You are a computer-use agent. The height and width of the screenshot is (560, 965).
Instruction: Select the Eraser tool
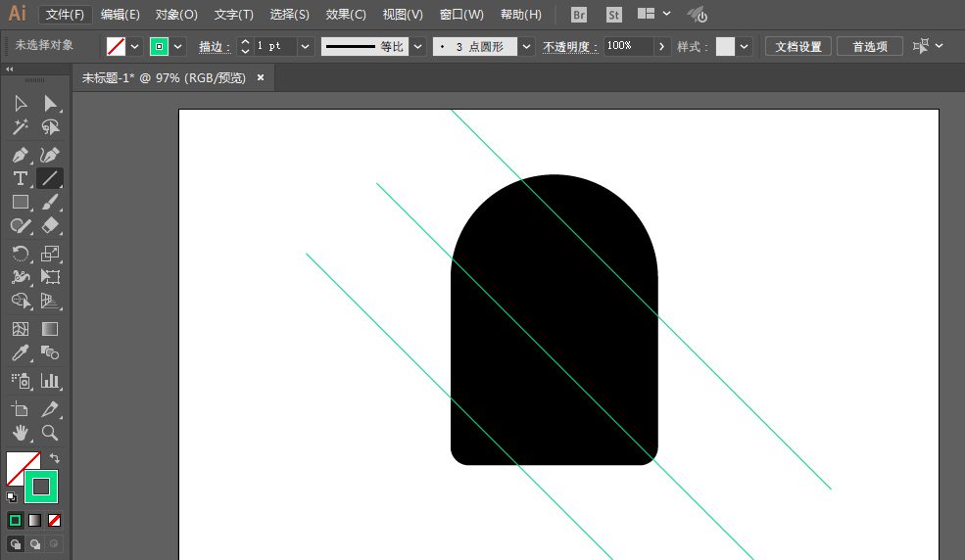50,225
